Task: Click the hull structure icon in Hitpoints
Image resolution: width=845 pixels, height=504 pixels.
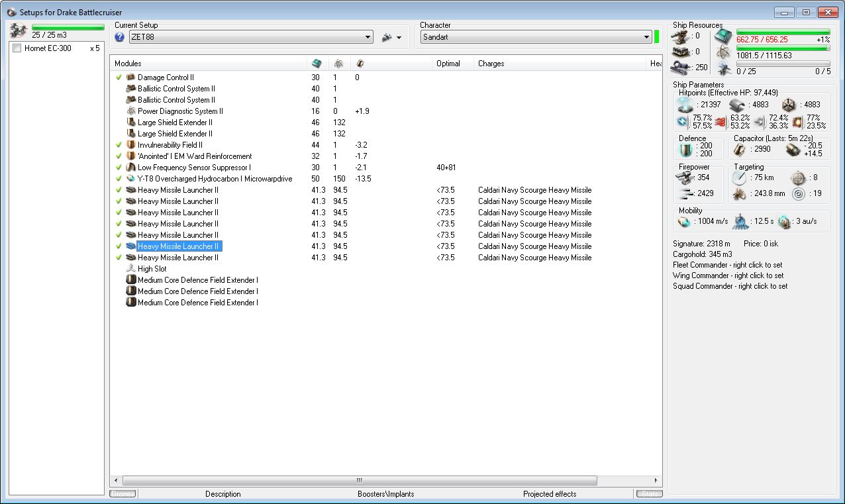Action: [x=789, y=105]
